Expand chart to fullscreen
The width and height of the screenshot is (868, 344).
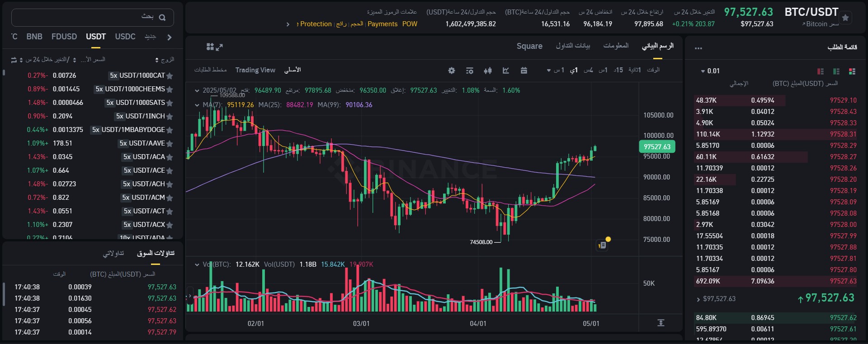coord(220,47)
